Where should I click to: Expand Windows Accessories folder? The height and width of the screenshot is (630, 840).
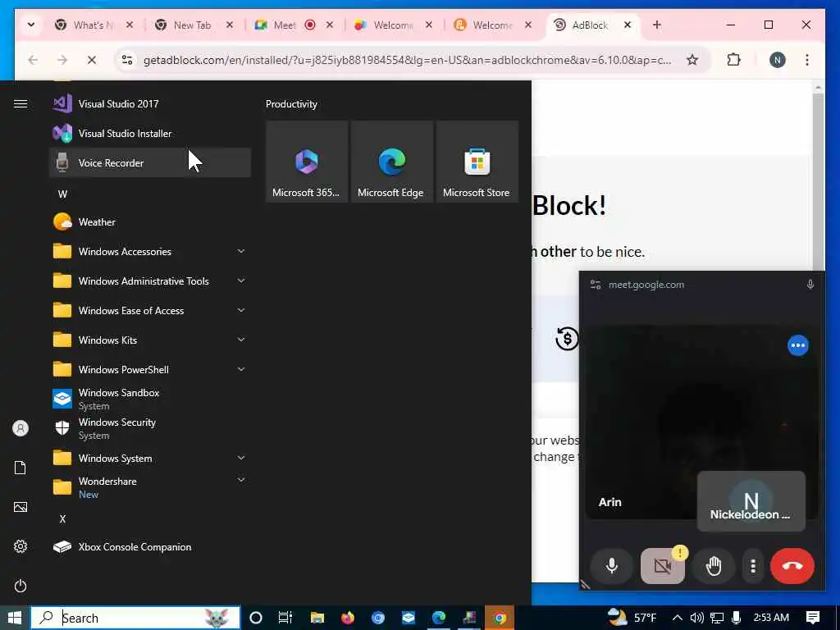coord(150,251)
